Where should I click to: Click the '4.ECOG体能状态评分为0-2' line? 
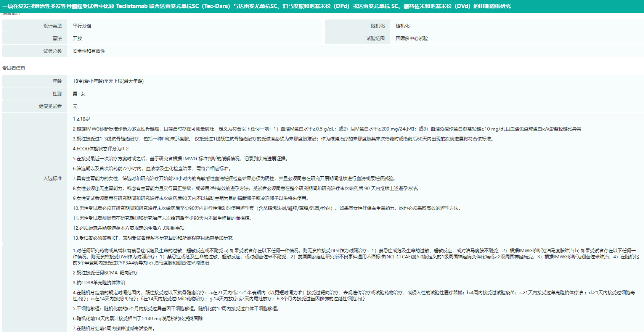pyautogui.click(x=101, y=149)
